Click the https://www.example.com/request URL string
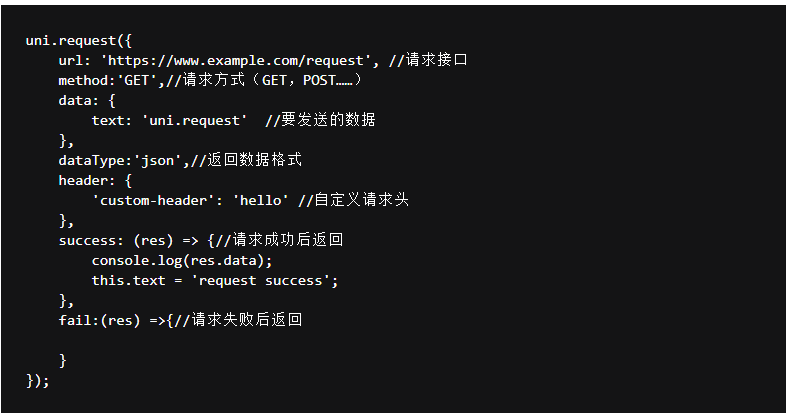 tap(236, 61)
